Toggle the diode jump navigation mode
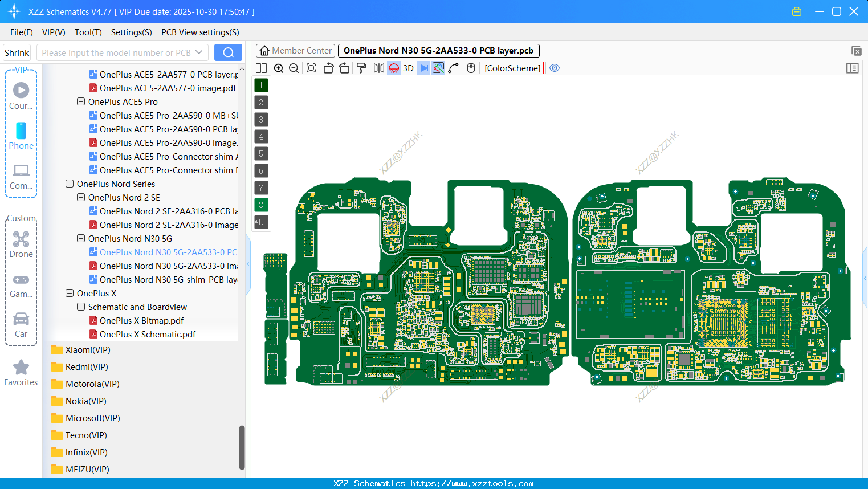The width and height of the screenshot is (868, 489). pos(423,68)
